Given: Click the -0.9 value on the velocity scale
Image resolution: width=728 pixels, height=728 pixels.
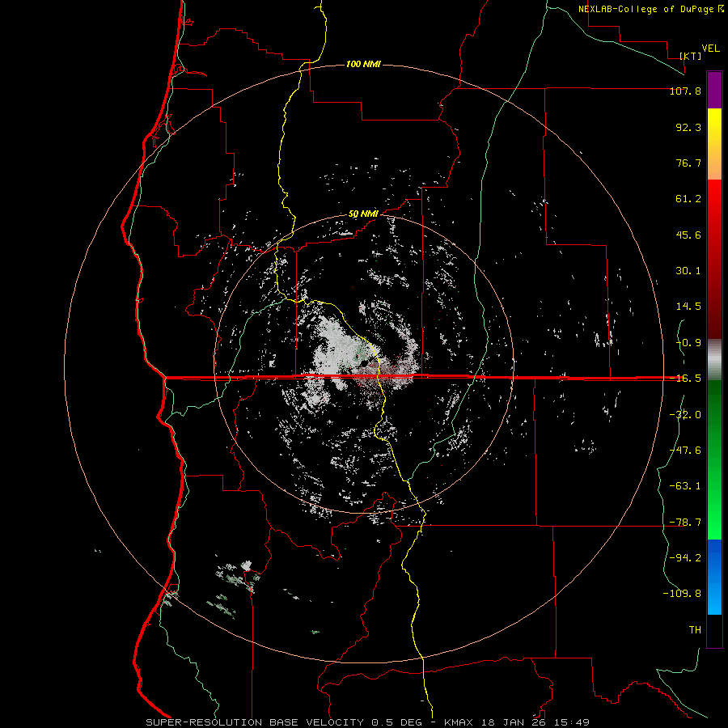Looking at the screenshot, I should pyautogui.click(x=688, y=343).
